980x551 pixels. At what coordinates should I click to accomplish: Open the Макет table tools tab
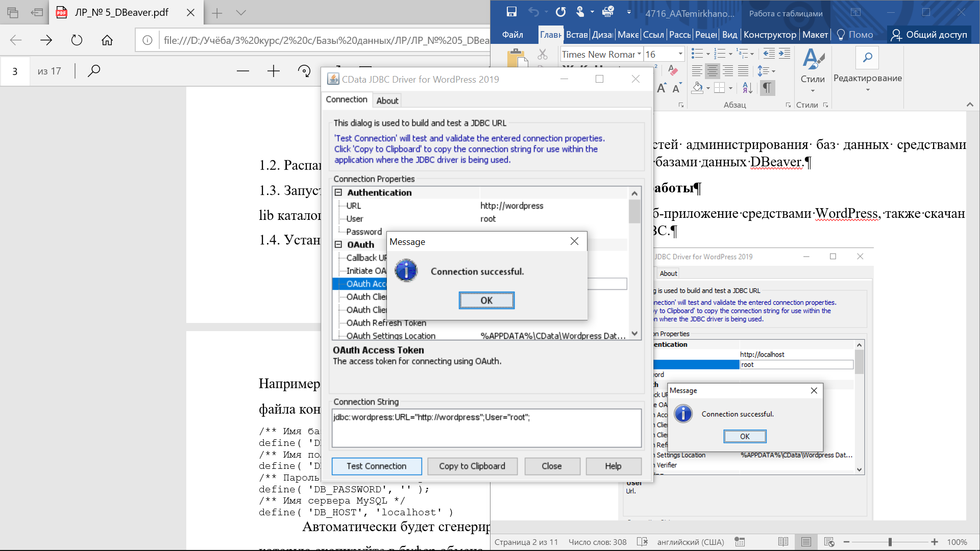815,34
